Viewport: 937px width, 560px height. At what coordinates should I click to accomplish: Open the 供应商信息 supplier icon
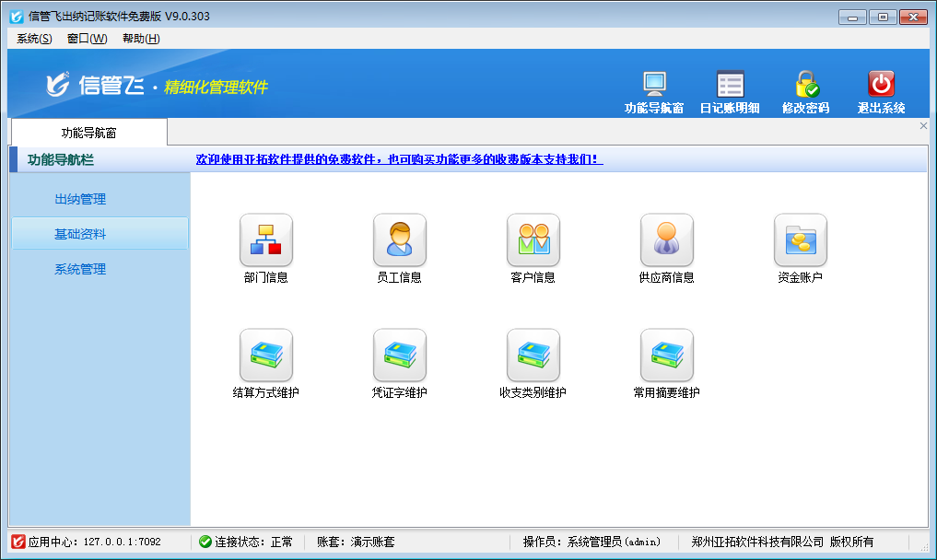click(666, 240)
